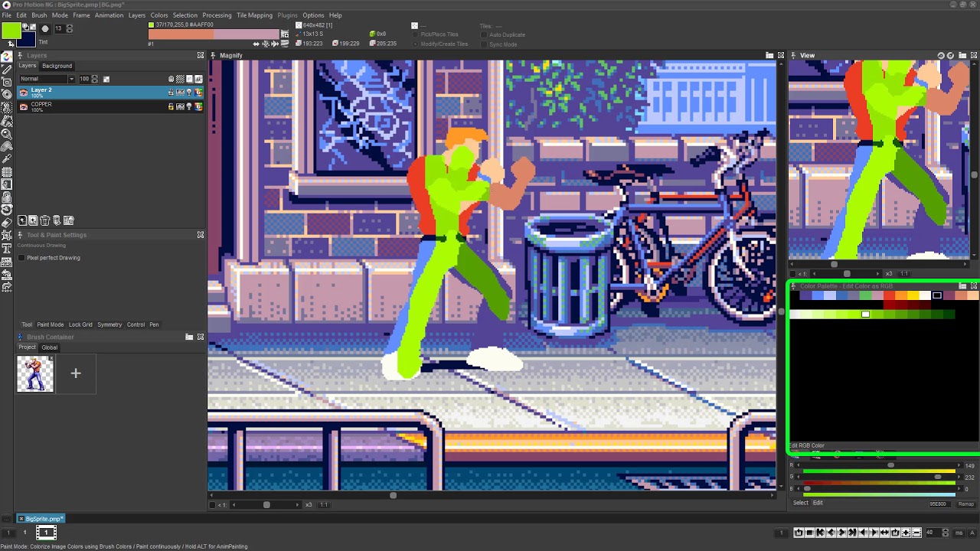Unlock the COPPER layer padlock
This screenshot has height=551, width=980.
(x=171, y=107)
